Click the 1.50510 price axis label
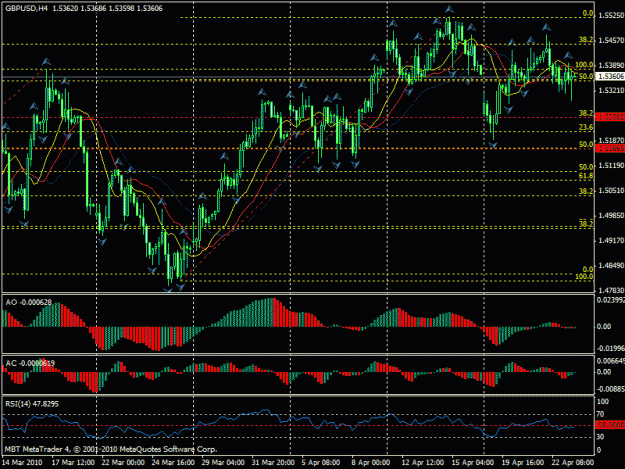 click(x=611, y=190)
